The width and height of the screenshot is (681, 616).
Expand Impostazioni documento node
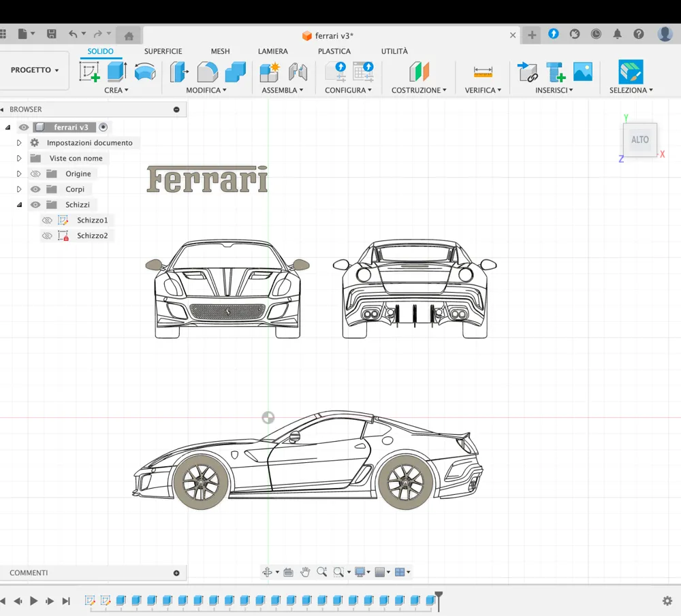pos(19,143)
